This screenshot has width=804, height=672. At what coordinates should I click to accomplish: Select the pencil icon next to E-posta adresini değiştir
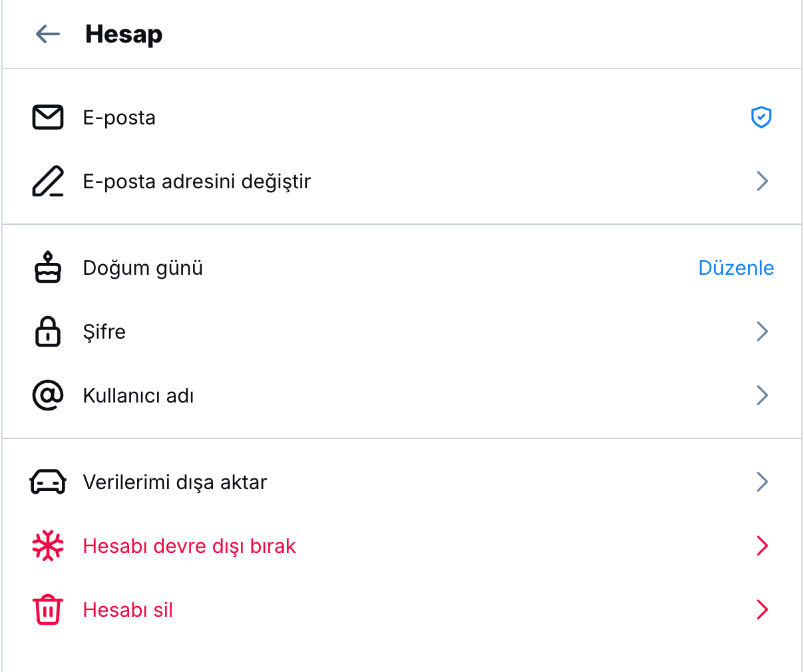pyautogui.click(x=47, y=181)
